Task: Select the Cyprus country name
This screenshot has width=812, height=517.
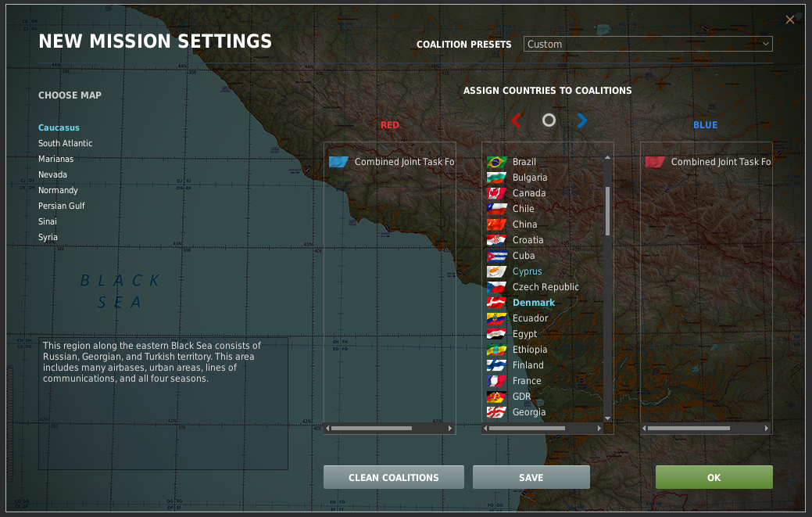Action: pos(528,271)
